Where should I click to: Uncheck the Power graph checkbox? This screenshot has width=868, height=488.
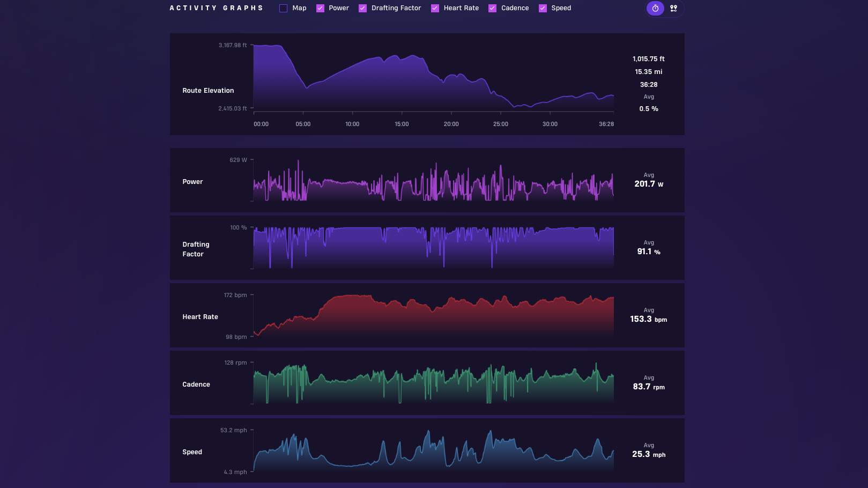click(x=320, y=8)
